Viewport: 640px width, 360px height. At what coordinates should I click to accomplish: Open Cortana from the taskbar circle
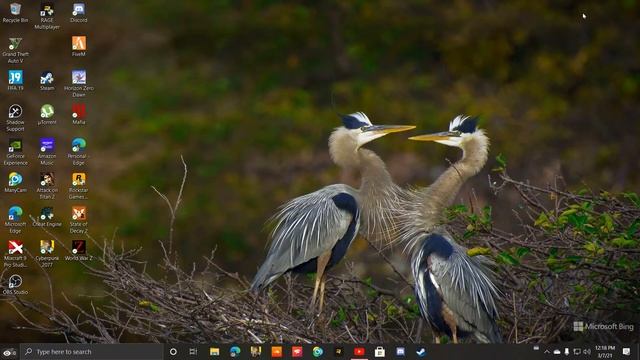coord(173,352)
